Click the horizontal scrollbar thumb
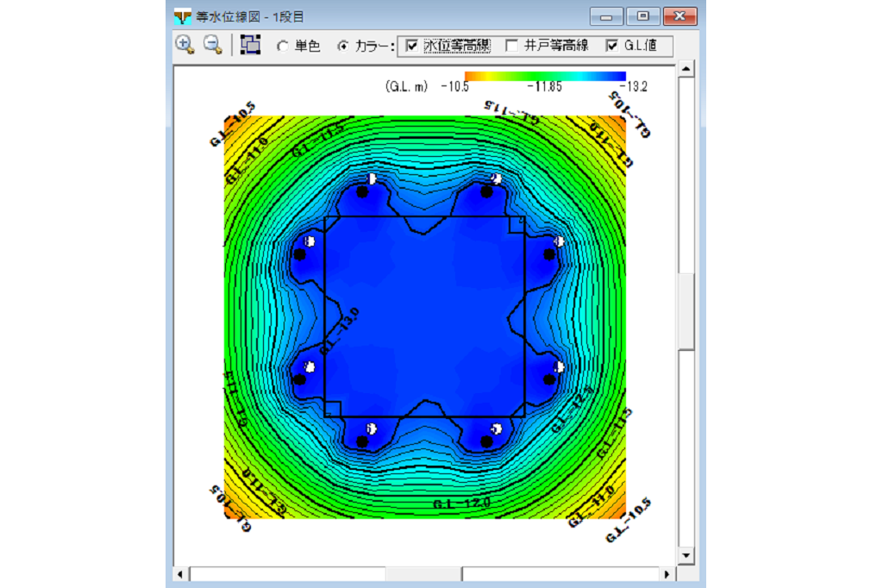The image size is (883, 588). pos(423,574)
